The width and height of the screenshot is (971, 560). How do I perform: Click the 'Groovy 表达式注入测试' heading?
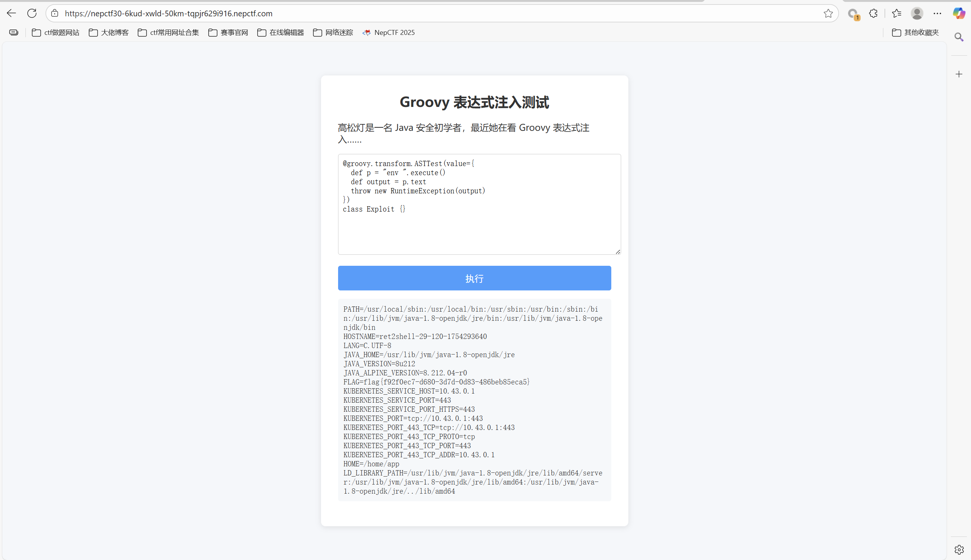pyautogui.click(x=474, y=102)
